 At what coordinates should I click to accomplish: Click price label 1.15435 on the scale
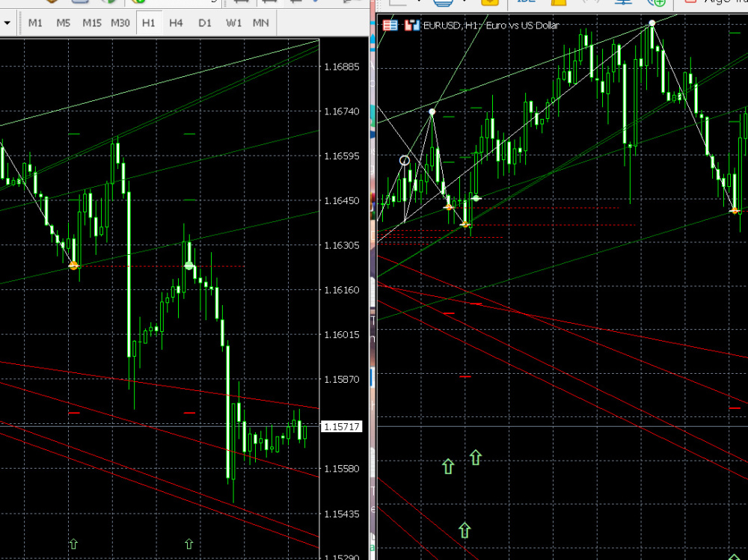click(342, 514)
